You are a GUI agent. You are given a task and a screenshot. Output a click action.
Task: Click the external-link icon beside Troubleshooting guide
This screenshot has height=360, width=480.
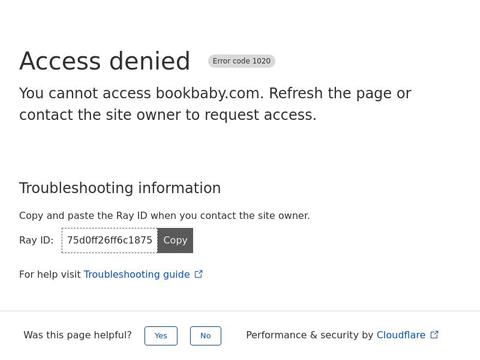(x=199, y=274)
